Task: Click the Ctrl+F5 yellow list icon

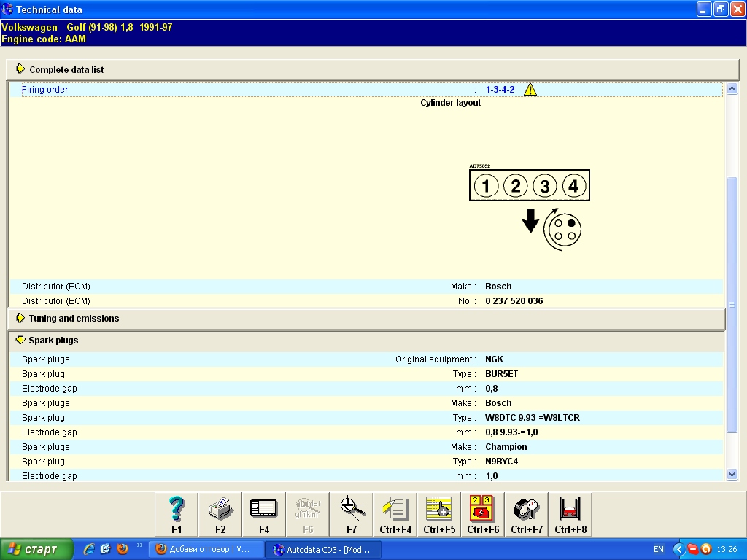Action: [x=439, y=514]
